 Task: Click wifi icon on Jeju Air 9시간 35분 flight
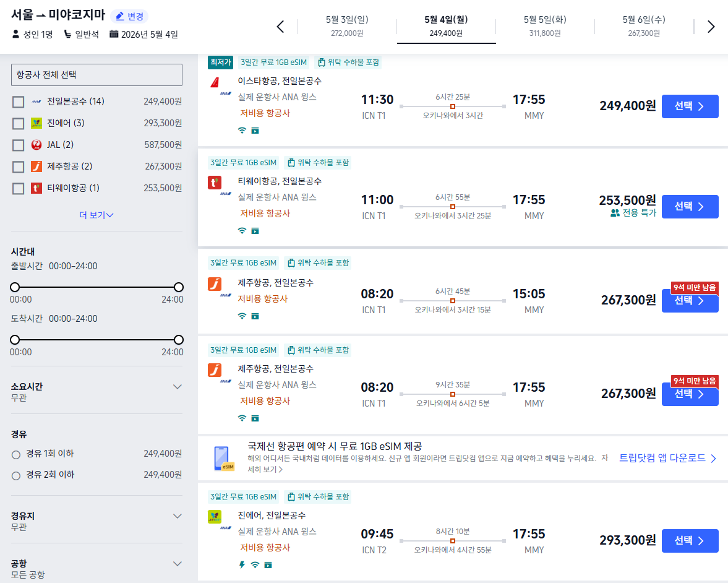(x=242, y=418)
